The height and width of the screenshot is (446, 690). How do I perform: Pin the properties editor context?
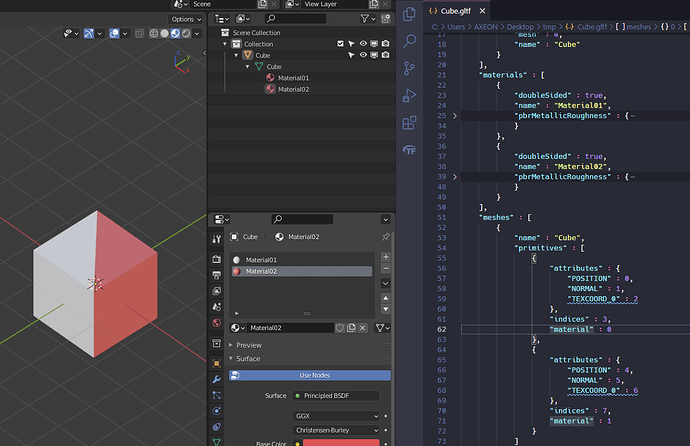tap(386, 237)
